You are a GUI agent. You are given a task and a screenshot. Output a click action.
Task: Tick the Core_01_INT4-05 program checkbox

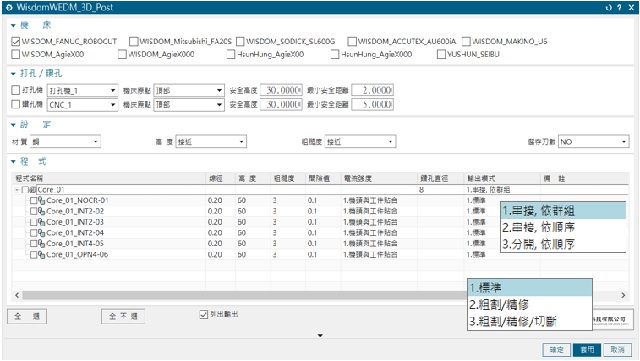(x=33, y=243)
